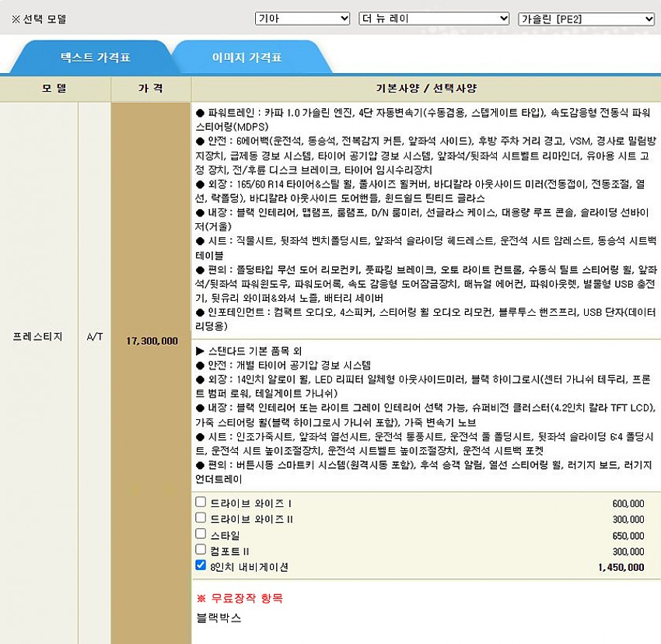661x644 pixels.
Task: Check the 드라이브 와이즈 I option
Action: (x=201, y=502)
